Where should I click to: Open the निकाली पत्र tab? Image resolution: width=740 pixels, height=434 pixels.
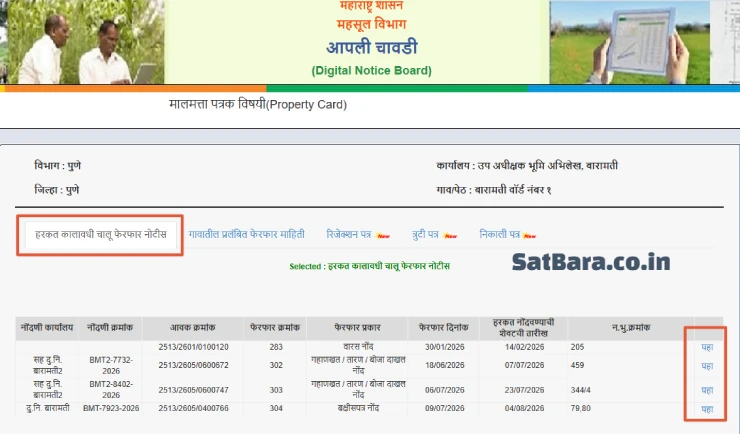(499, 234)
